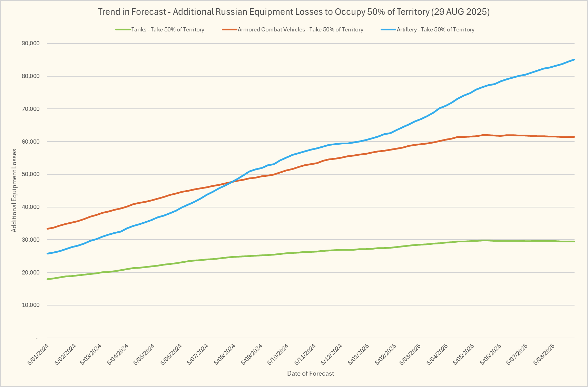Screen dimensions: 588x387
Task: Click the 5/01/2025 x-axis date label
Action: pyautogui.click(x=358, y=355)
